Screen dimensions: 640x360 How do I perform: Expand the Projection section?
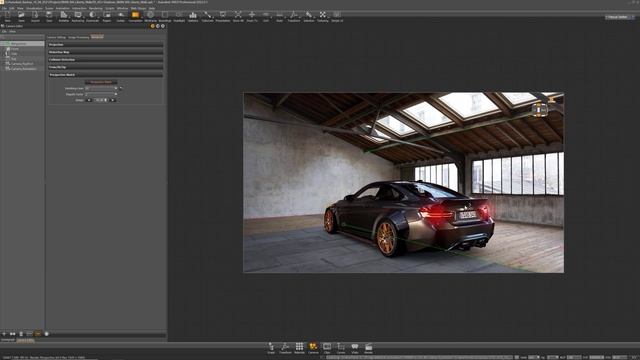coord(106,44)
